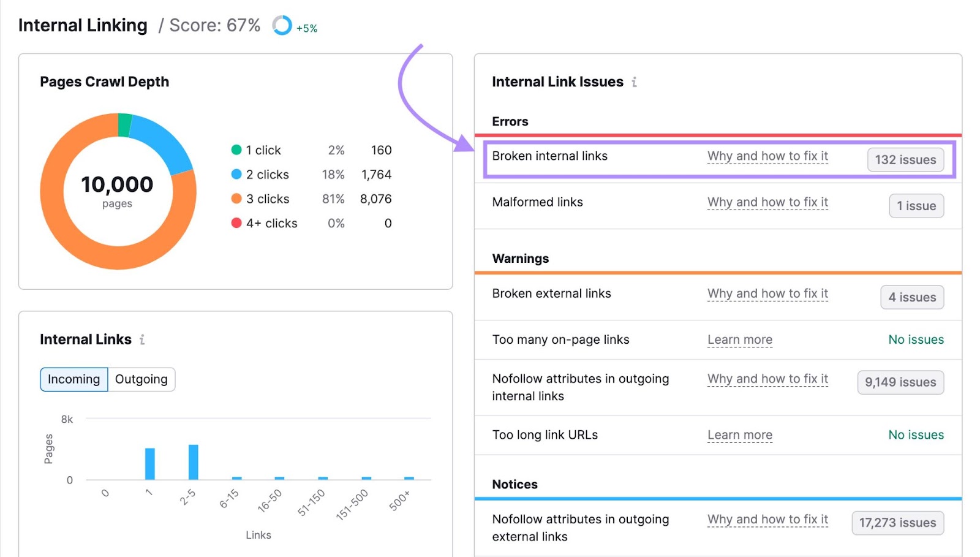
Task: Open the 17,273 issues button
Action: [x=897, y=523]
